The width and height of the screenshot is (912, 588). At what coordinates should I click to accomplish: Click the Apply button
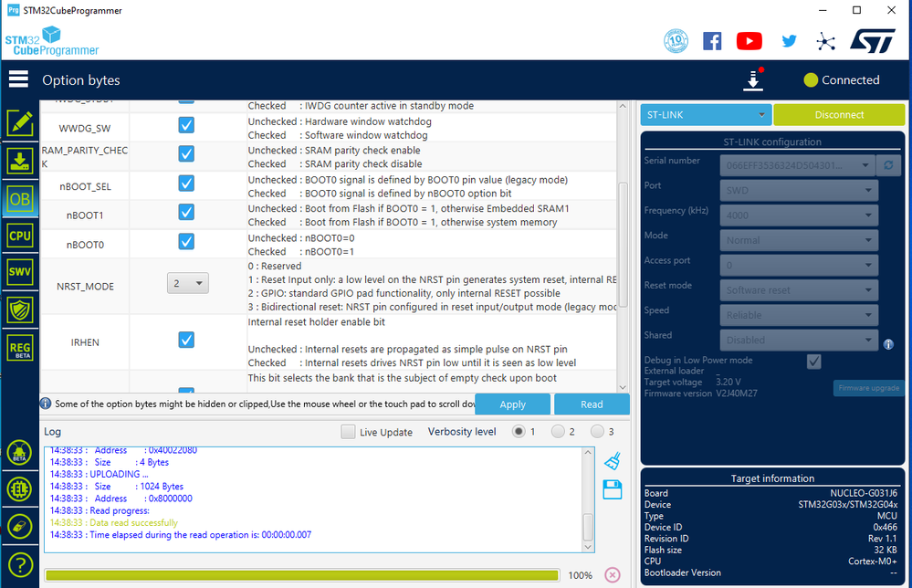click(512, 404)
